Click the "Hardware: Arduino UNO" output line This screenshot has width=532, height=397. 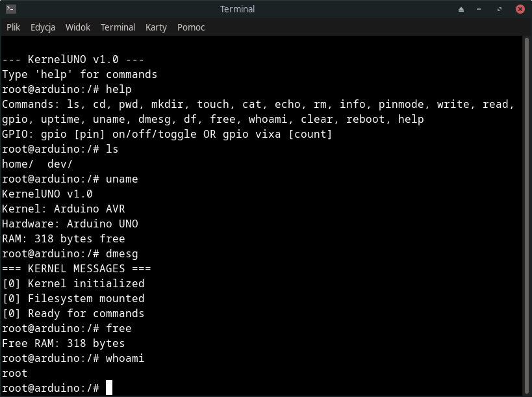coord(70,224)
